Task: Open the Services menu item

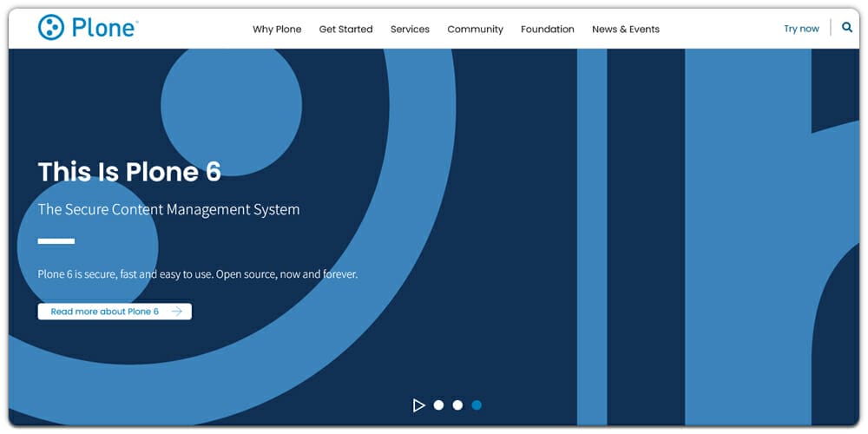Action: [x=410, y=30]
